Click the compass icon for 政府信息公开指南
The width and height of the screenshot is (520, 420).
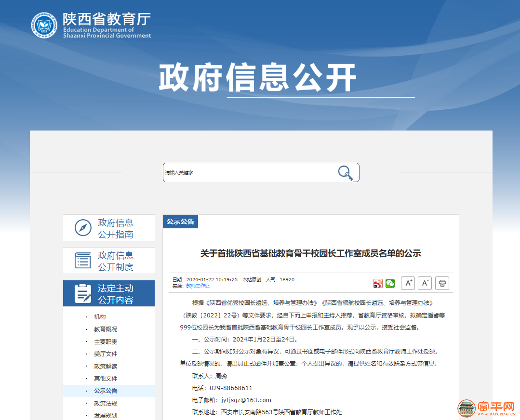83,228
